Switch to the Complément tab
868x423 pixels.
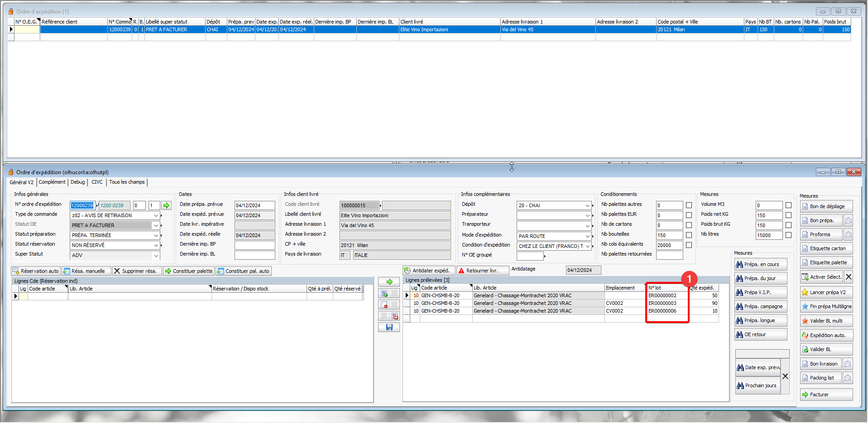pos(52,182)
